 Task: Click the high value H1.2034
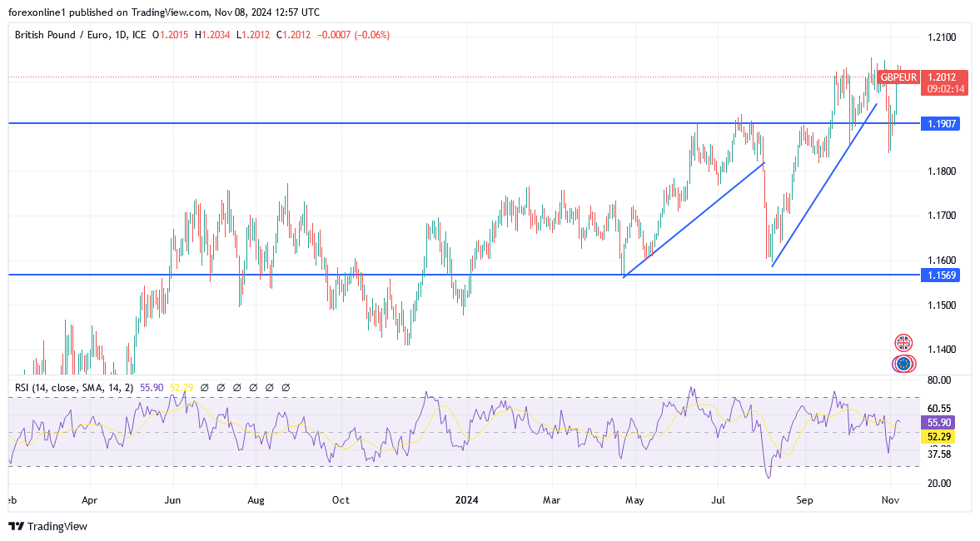[211, 35]
